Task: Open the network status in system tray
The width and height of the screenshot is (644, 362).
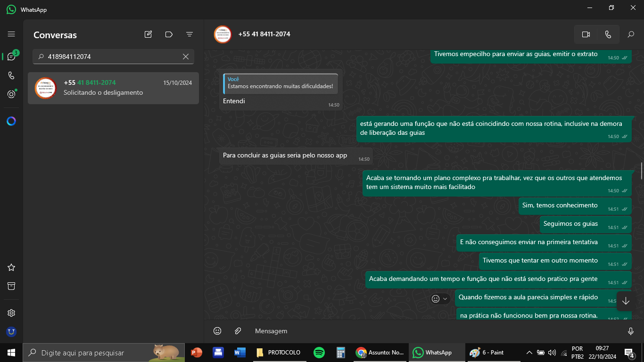Action: 564,353
